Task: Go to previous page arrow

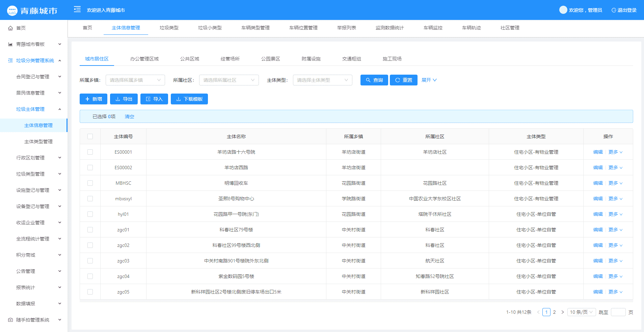Action: pyautogui.click(x=538, y=312)
